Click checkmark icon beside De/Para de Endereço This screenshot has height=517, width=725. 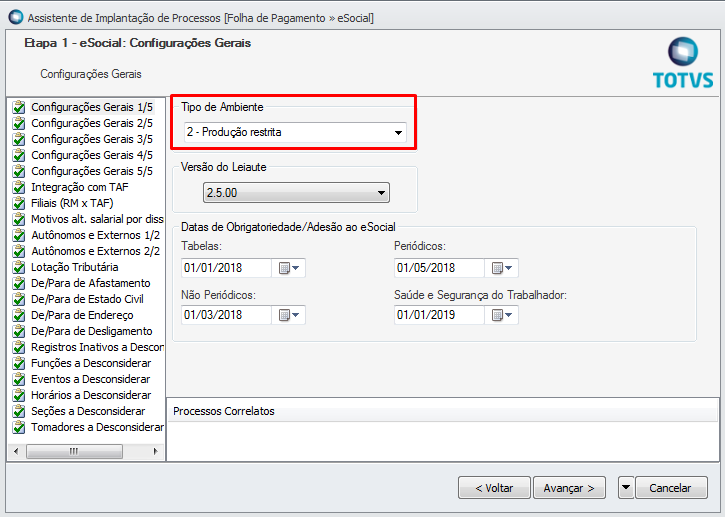(19, 315)
